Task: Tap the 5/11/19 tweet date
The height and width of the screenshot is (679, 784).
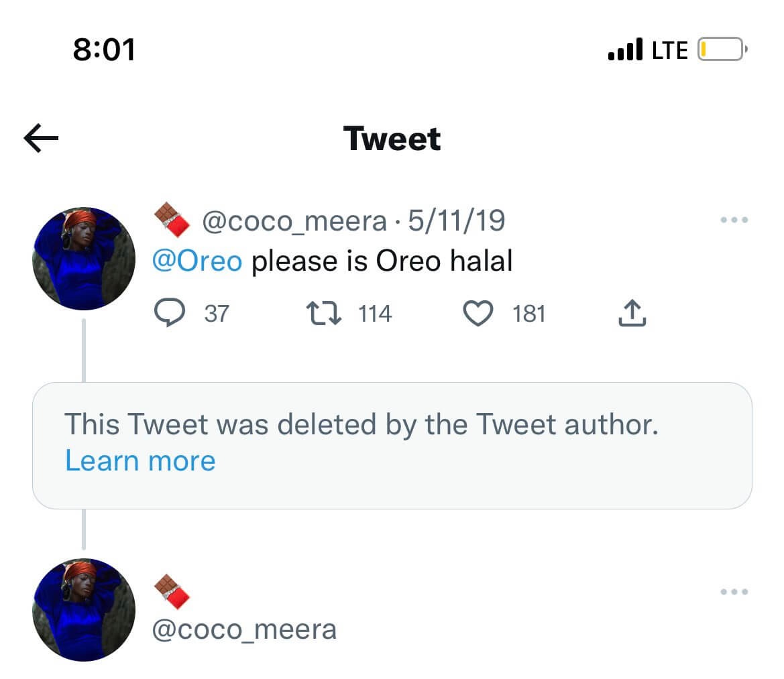Action: pyautogui.click(x=456, y=220)
